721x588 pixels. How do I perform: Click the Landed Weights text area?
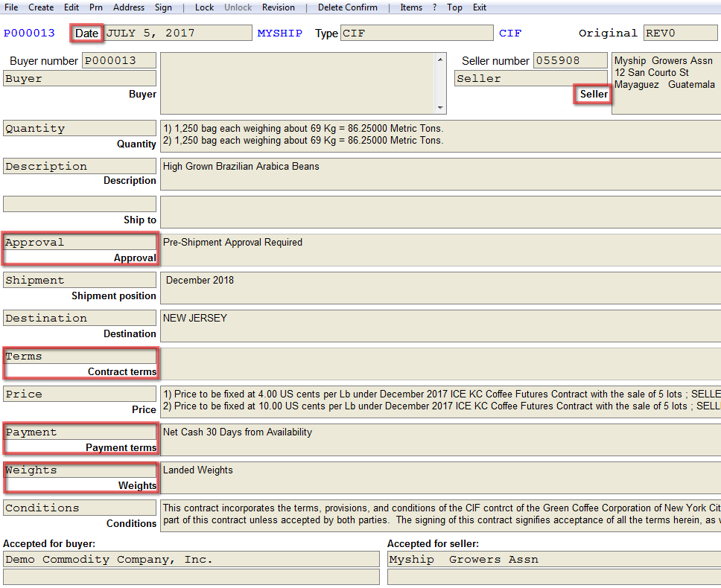point(440,478)
